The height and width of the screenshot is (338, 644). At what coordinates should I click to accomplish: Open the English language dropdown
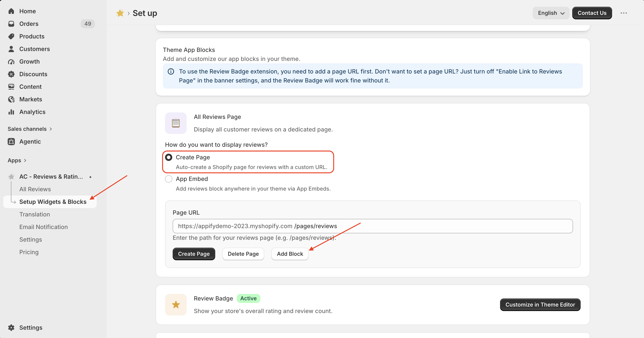pyautogui.click(x=551, y=13)
